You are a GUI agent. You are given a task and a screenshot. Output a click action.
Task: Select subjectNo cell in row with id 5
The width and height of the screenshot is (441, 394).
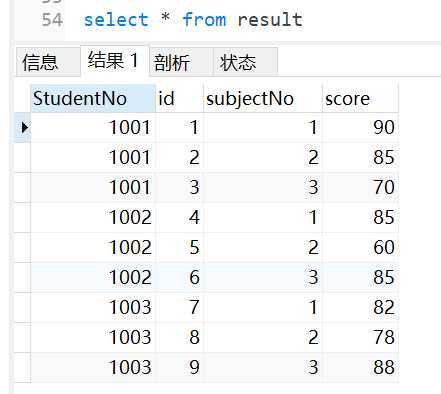tap(263, 247)
